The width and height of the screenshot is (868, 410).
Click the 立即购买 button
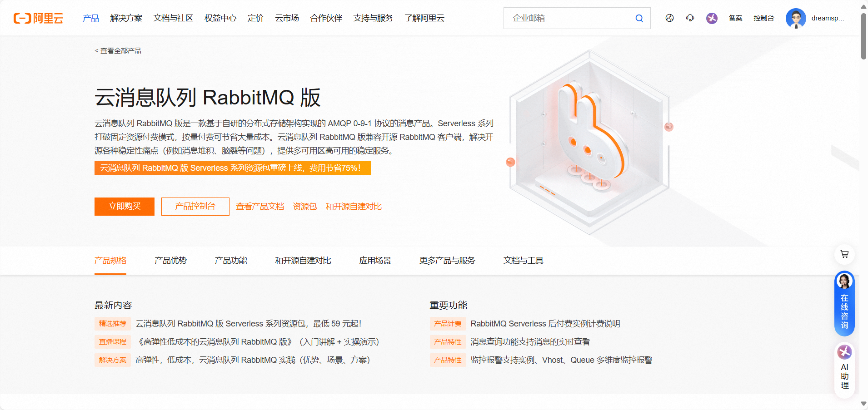pos(125,207)
